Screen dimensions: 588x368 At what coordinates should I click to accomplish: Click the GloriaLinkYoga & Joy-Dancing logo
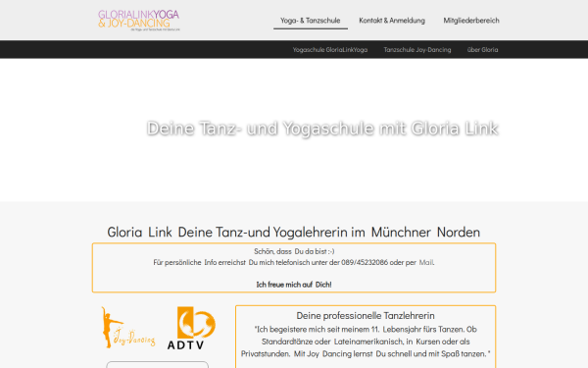(139, 20)
